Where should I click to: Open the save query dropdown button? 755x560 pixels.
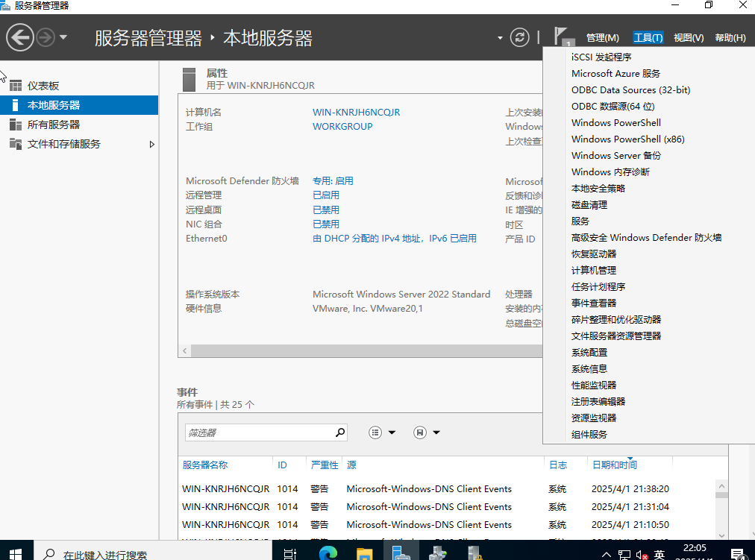point(427,432)
